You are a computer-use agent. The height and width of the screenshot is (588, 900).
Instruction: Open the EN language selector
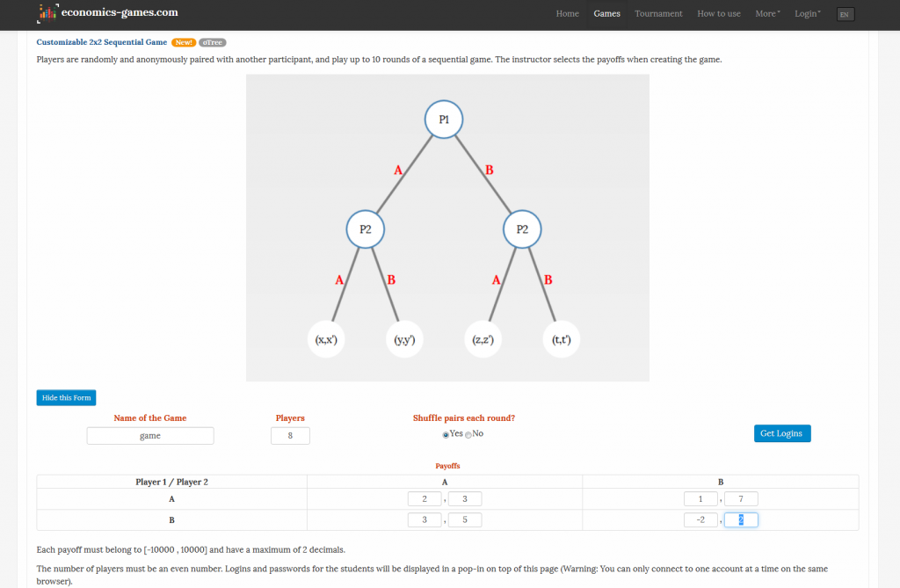[x=845, y=14]
